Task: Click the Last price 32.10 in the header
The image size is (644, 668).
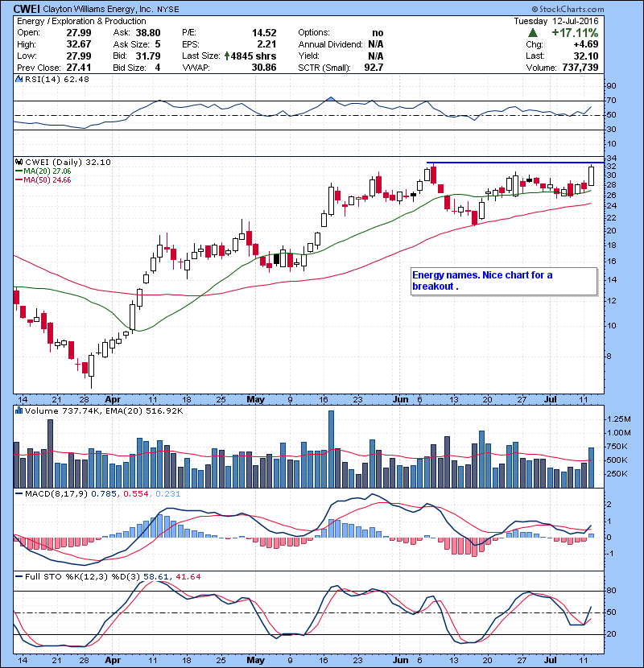Action: 585,56
